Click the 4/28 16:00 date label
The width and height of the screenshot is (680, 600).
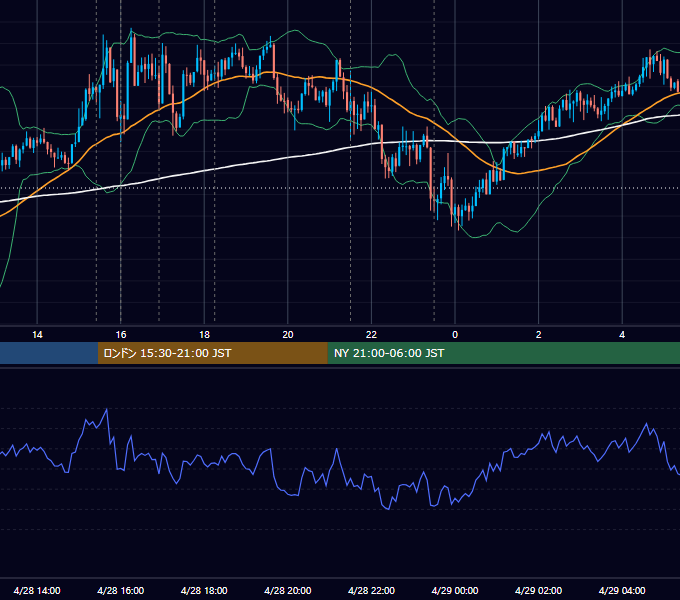click(121, 590)
